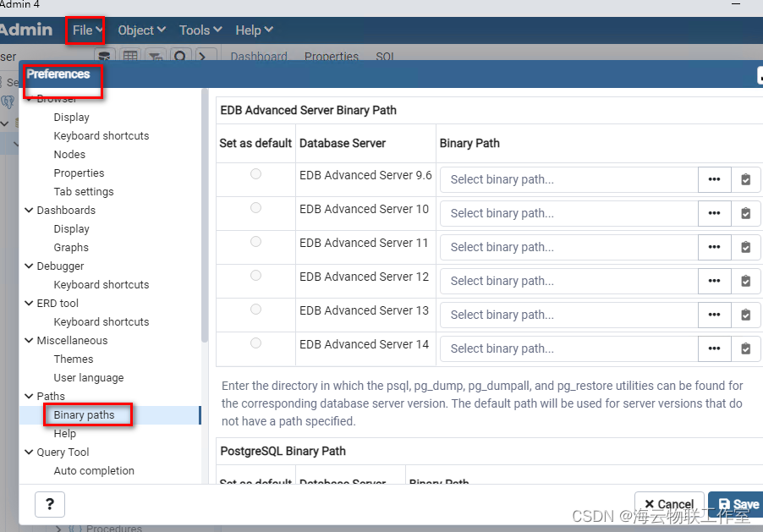Click Save to apply preferences
The height and width of the screenshot is (532, 763).
[738, 504]
